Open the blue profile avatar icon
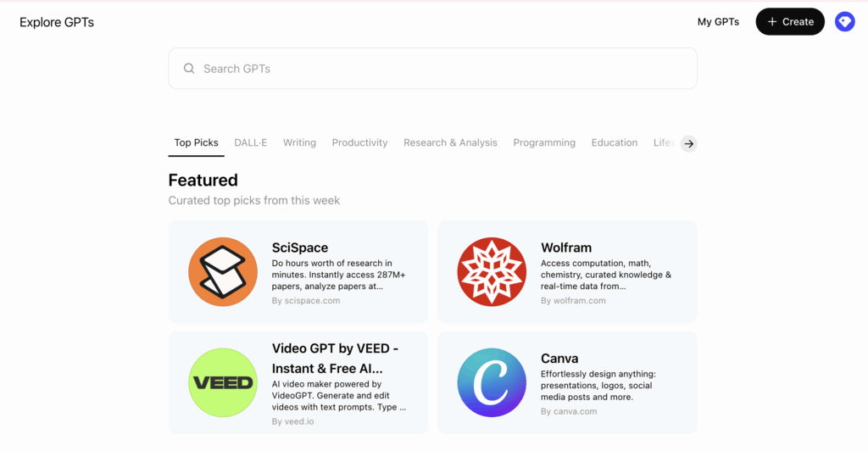Image resolution: width=868 pixels, height=451 pixels. (x=845, y=21)
